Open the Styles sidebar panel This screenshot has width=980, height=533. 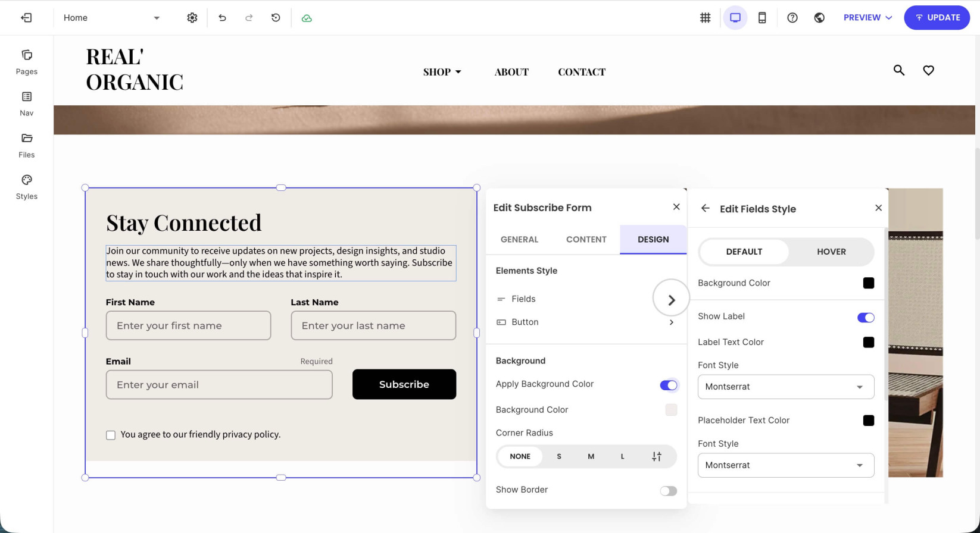click(27, 187)
